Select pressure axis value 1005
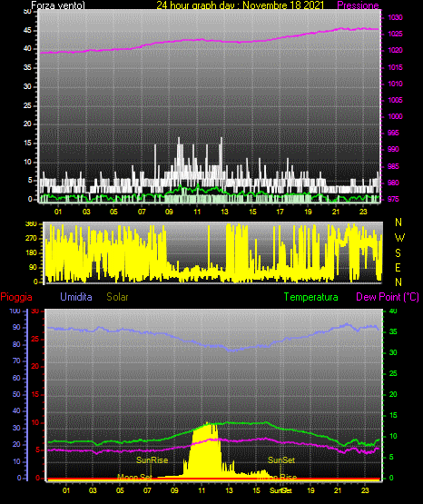This screenshot has height=504, width=423. point(396,100)
